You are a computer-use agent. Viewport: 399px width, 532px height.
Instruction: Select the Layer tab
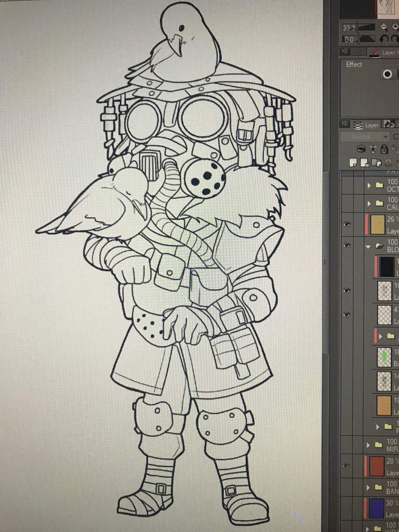[366, 125]
